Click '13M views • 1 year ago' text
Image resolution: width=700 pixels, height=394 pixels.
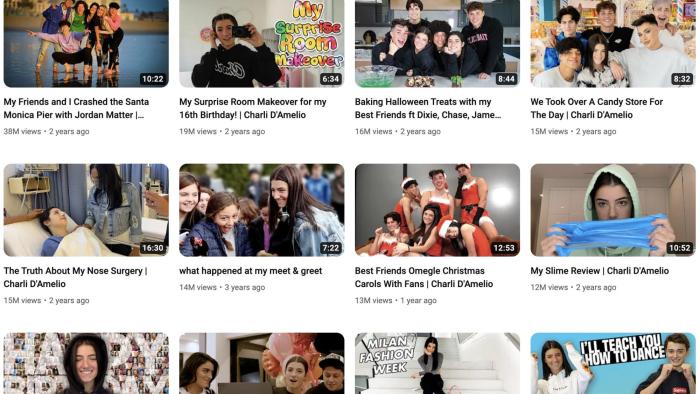coord(396,301)
